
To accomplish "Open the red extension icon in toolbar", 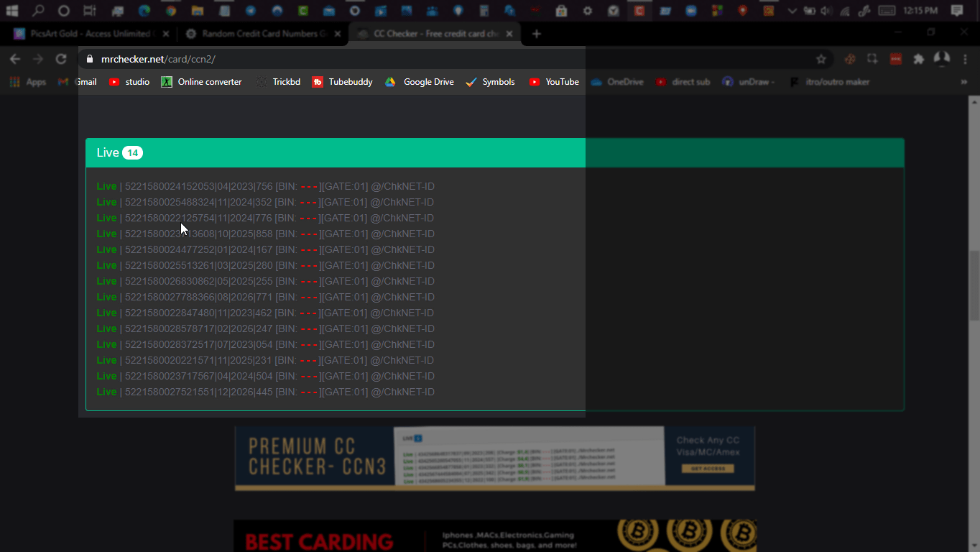I will click(896, 59).
